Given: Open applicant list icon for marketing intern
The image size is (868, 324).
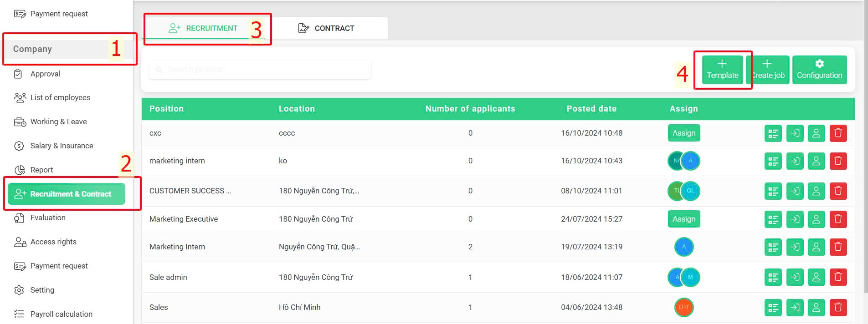Looking at the screenshot, I should [773, 161].
